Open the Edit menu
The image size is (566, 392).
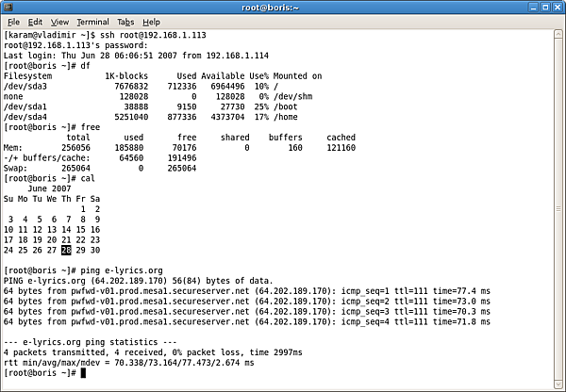[35, 22]
